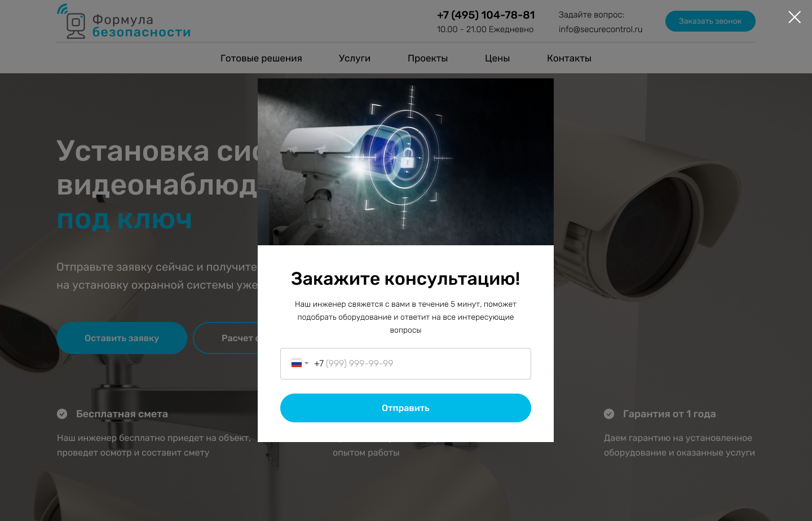Click the Russian flag icon in the phone field

pos(297,363)
